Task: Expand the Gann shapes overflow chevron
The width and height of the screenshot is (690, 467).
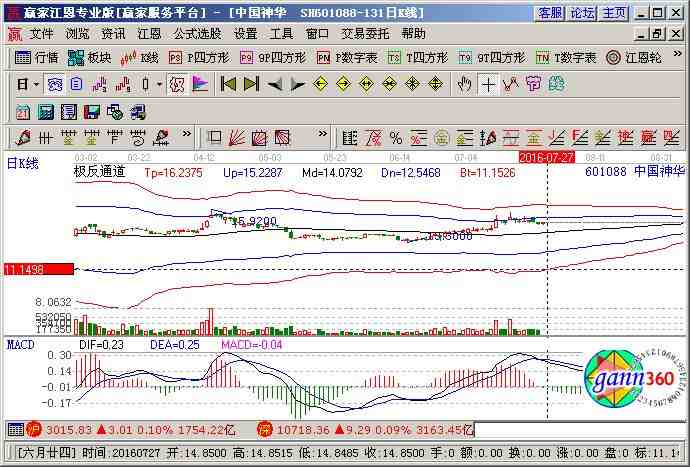Action: coord(323,134)
